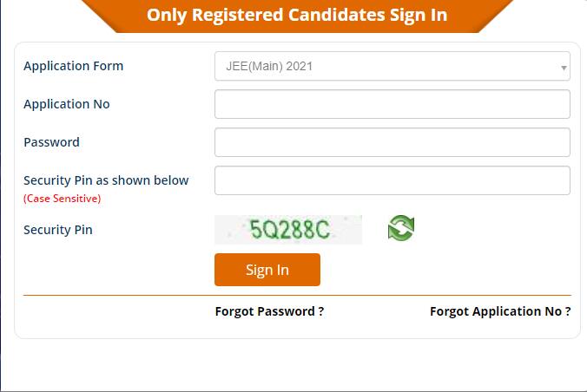Click the dropdown arrow beside JEE(Main) 2021
Viewport: 587px width, 392px height.
(x=564, y=68)
